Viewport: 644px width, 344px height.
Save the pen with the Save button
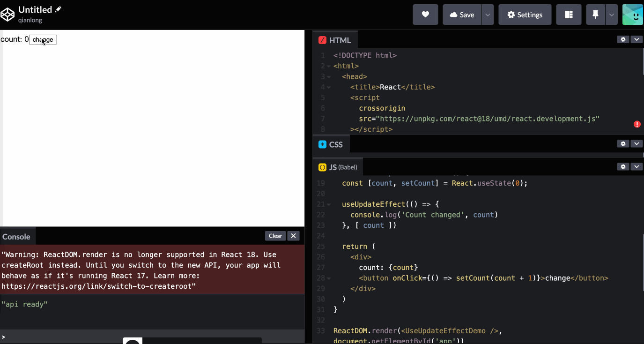tap(462, 15)
